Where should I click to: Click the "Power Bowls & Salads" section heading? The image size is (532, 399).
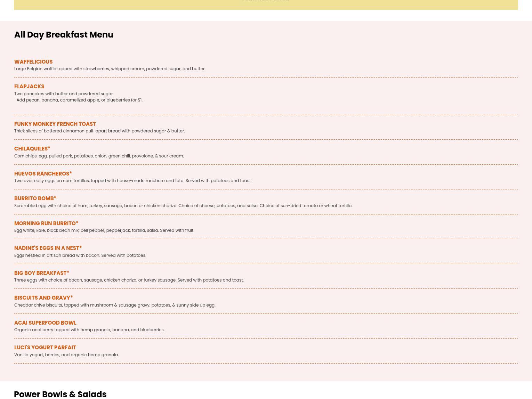point(60,394)
